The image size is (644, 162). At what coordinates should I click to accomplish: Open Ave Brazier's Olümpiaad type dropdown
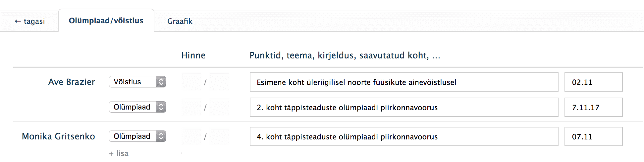[137, 107]
